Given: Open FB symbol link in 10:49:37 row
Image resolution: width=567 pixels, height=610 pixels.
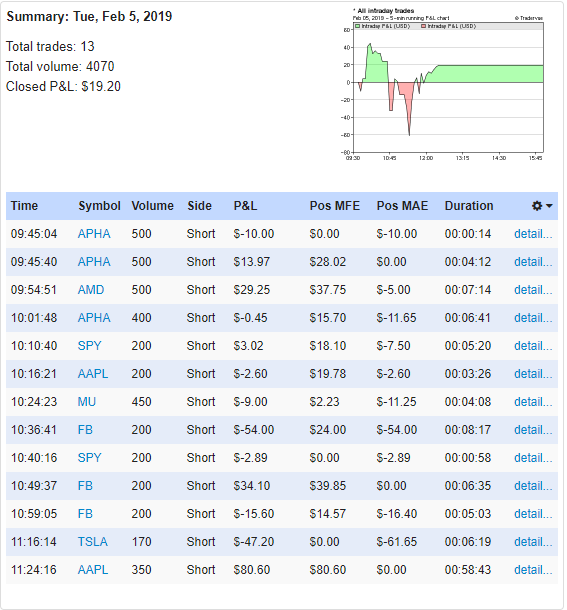Looking at the screenshot, I should (x=85, y=486).
